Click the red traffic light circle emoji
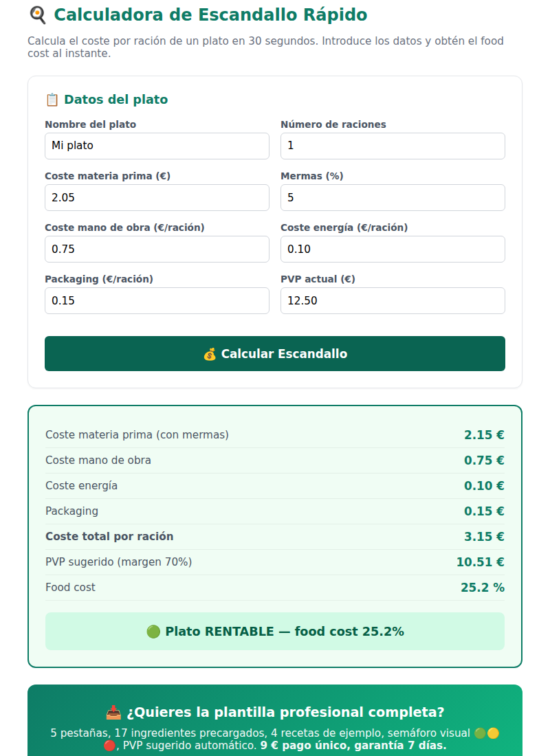Viewport: 550px width, 756px height. pos(109,746)
